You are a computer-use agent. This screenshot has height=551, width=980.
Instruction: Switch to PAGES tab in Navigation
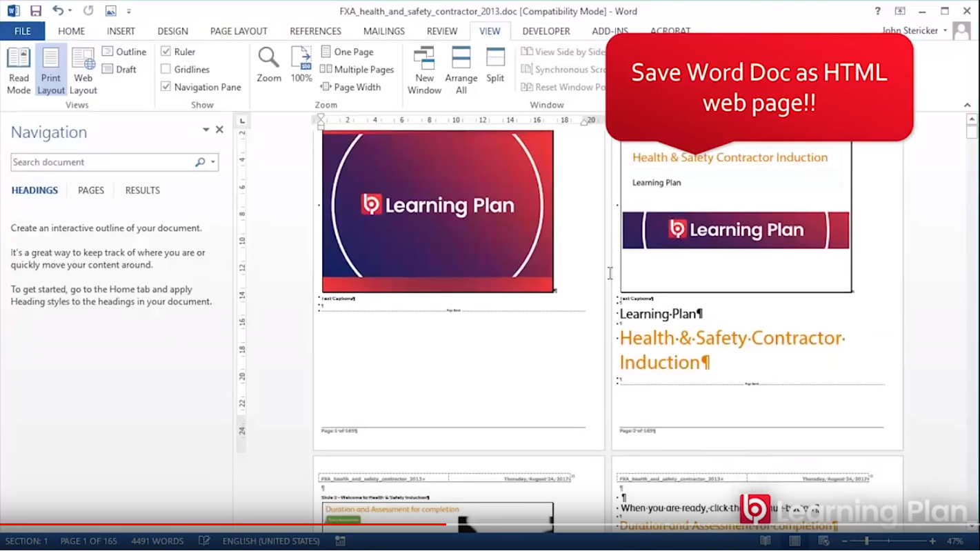[x=91, y=190]
